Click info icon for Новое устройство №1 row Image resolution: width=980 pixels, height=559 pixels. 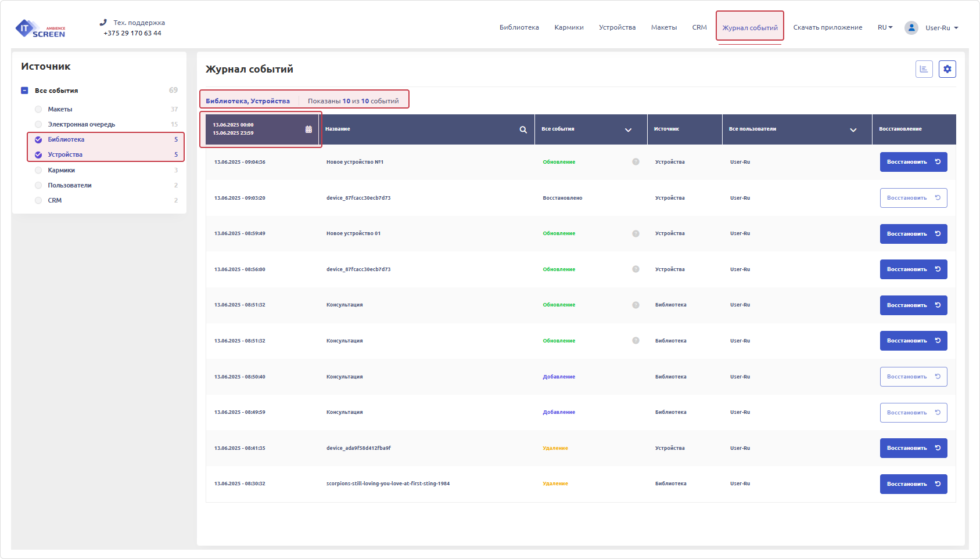pos(636,162)
